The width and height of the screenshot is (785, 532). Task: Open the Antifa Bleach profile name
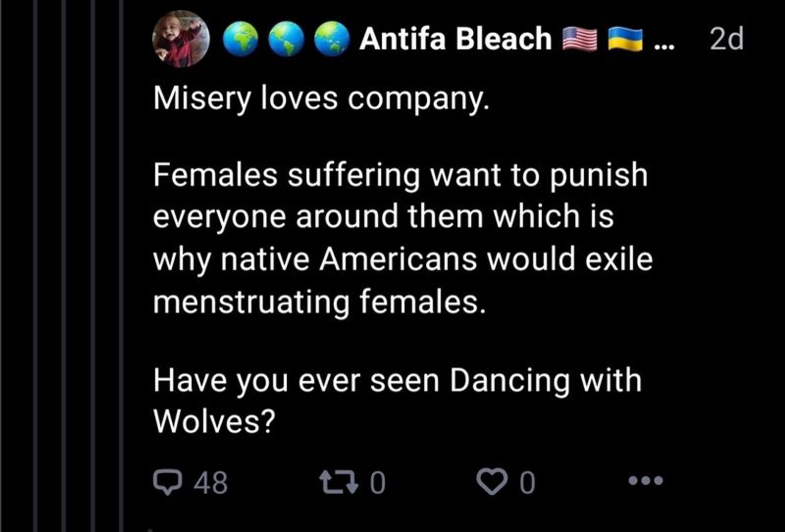tap(455, 39)
